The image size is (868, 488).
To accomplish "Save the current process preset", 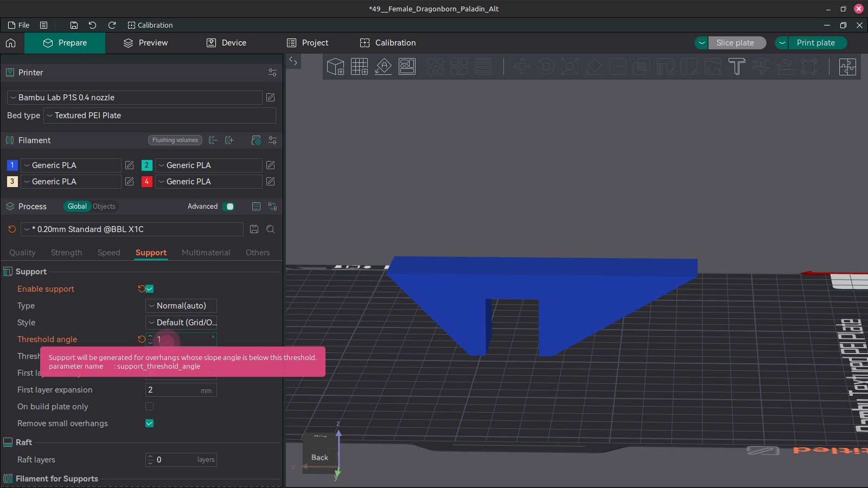I will pyautogui.click(x=254, y=229).
